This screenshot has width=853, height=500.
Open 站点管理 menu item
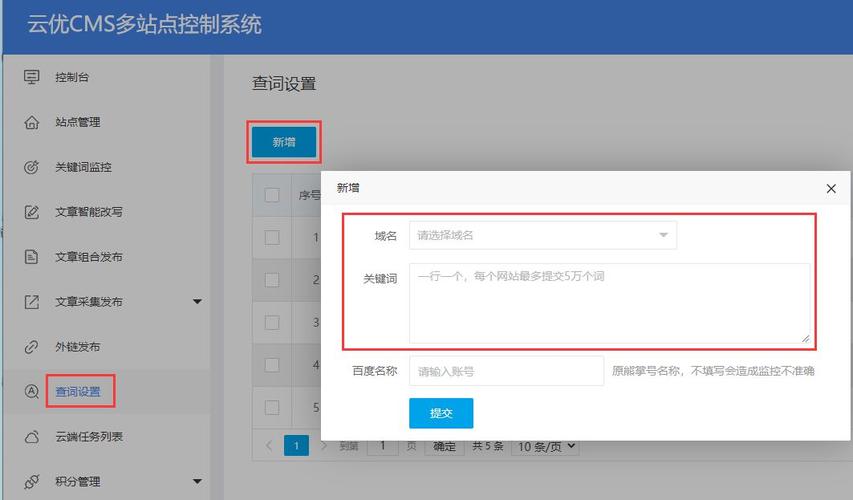point(78,122)
